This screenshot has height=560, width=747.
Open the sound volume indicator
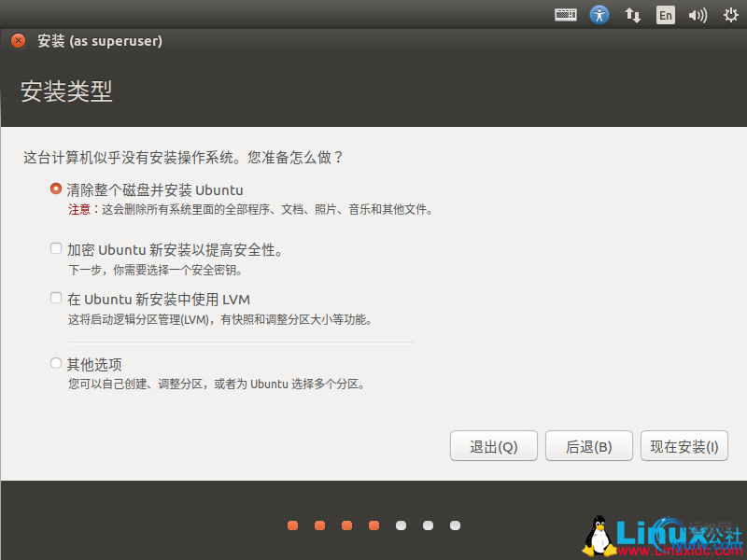698,16
